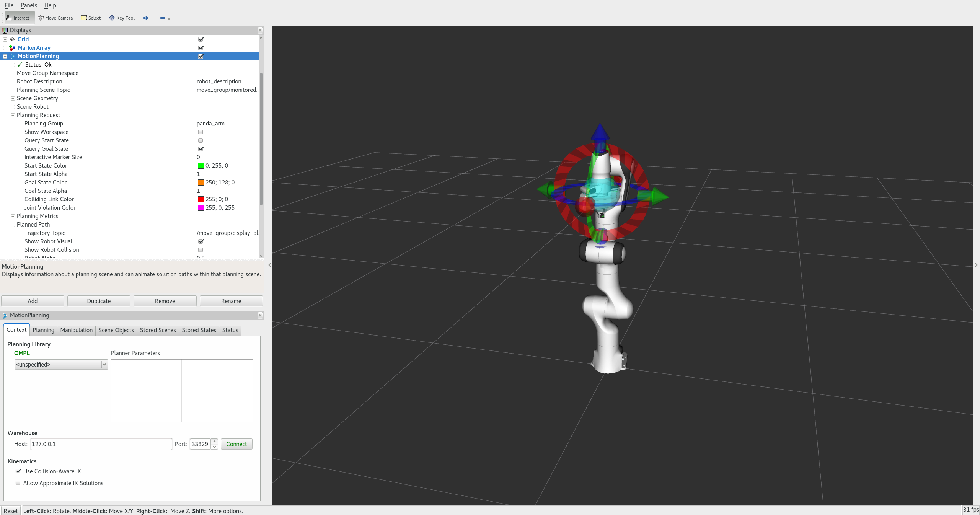
Task: Activate the Move Camera tool
Action: (55, 18)
